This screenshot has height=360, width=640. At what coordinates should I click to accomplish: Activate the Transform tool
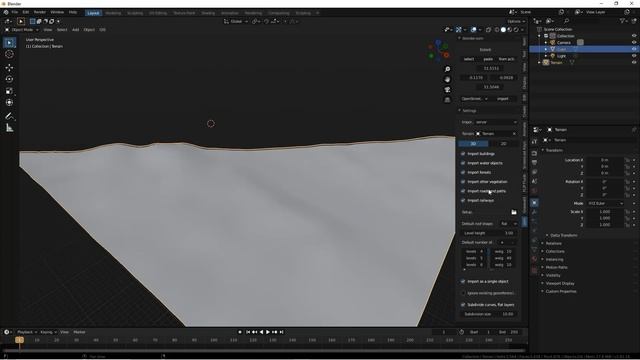9,103
